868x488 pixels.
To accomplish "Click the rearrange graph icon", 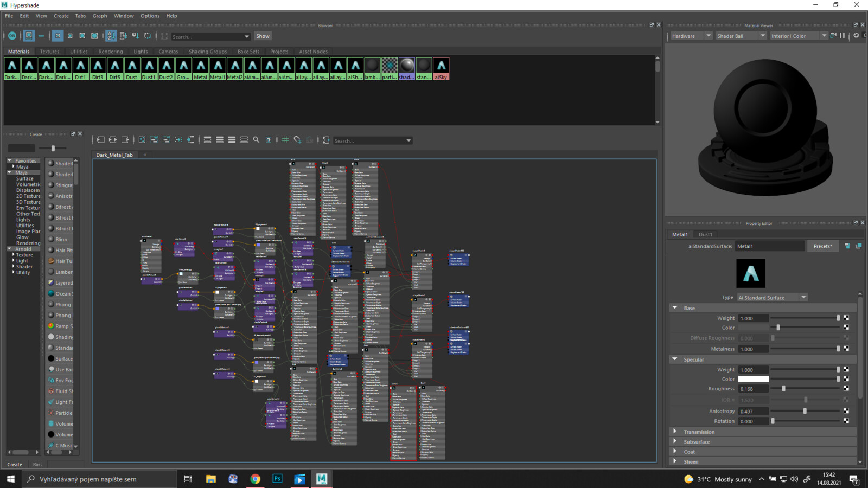I will point(178,140).
